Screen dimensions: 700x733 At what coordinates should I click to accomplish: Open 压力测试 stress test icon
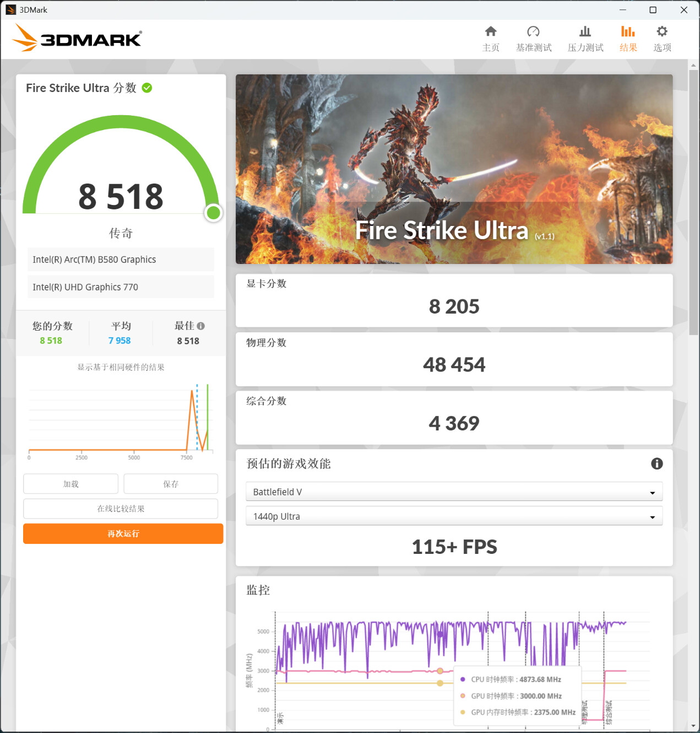(585, 31)
